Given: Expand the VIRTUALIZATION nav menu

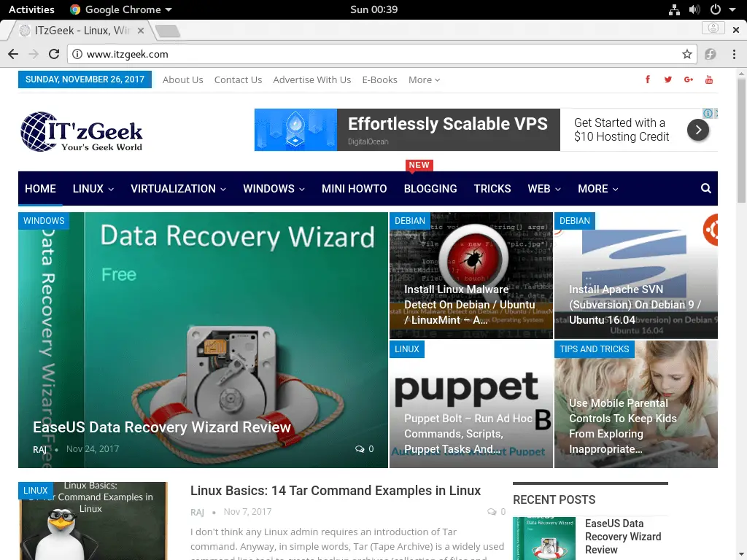Looking at the screenshot, I should point(178,189).
